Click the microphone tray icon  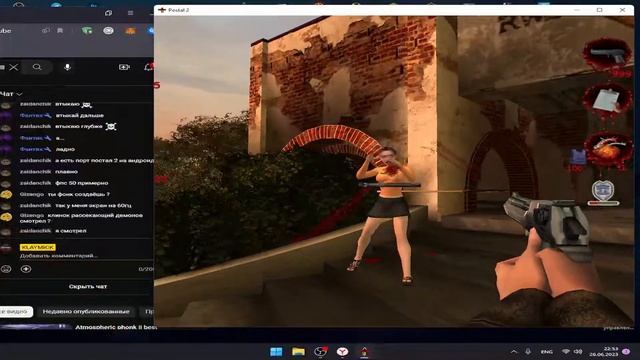point(528,351)
